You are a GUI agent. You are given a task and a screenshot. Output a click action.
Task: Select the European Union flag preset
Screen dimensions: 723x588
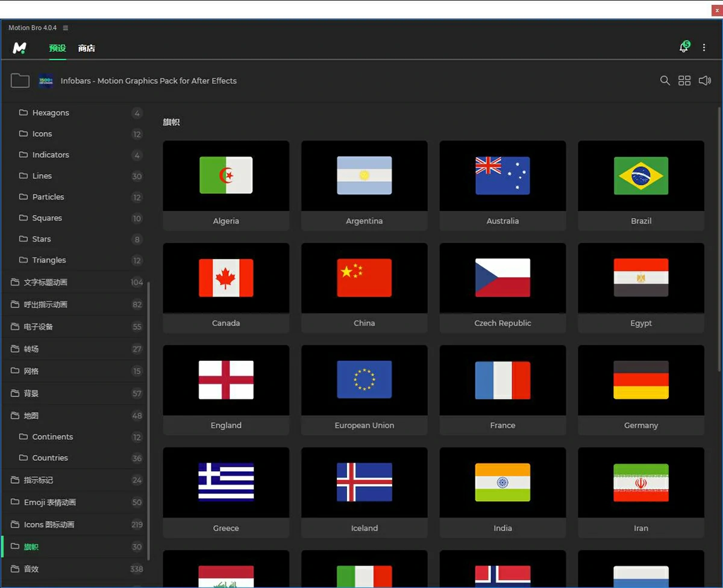[x=365, y=390]
